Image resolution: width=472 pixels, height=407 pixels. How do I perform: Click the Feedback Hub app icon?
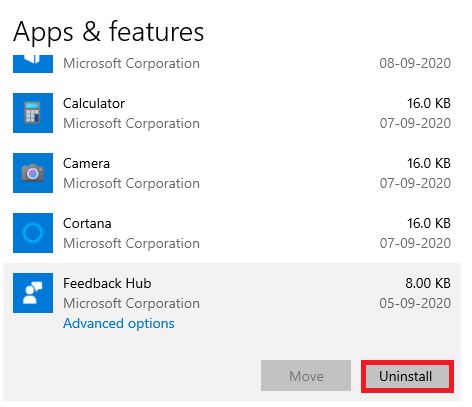point(33,293)
